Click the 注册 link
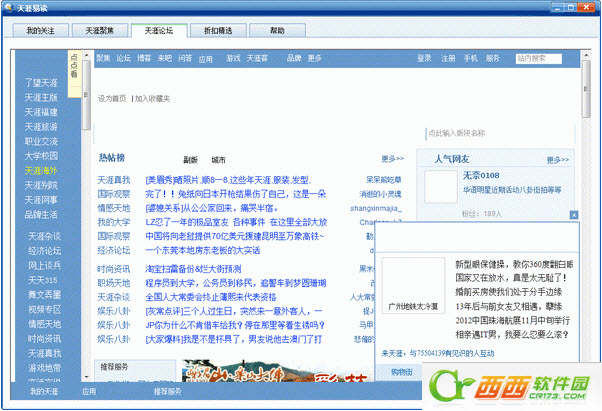602x411 pixels. click(x=448, y=58)
